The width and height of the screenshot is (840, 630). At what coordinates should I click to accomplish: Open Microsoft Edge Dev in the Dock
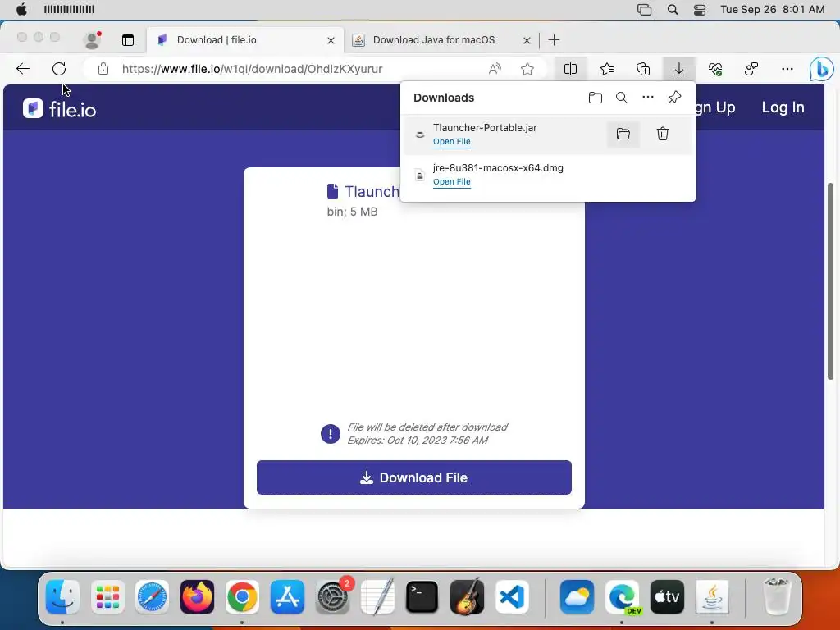622,597
